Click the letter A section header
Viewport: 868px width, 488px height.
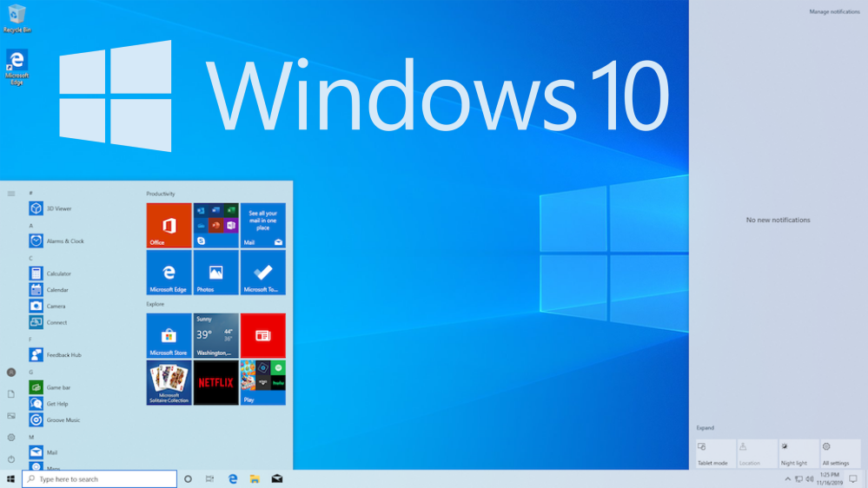(x=31, y=226)
